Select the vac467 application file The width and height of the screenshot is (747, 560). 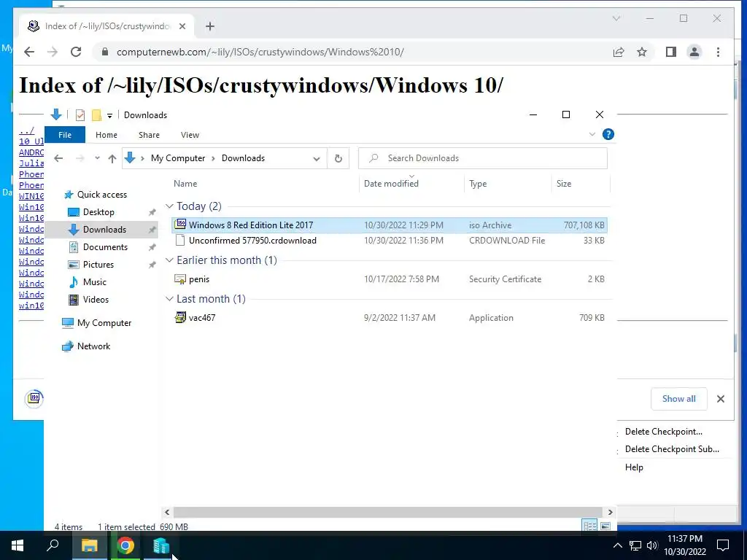click(390, 318)
